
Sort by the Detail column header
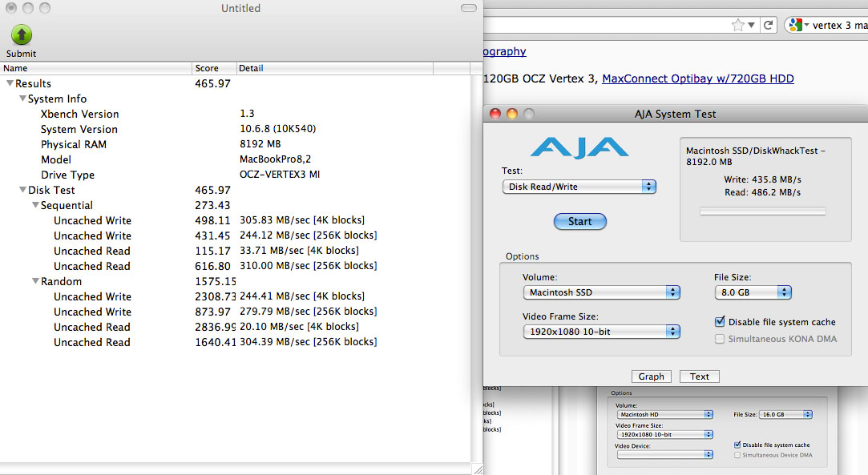click(335, 68)
